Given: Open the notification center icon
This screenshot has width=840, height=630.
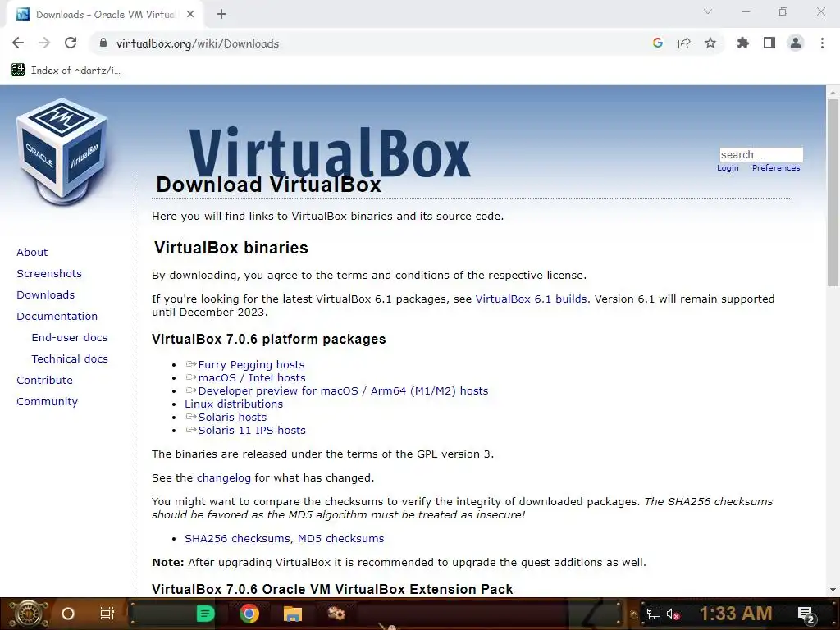Looking at the screenshot, I should tap(806, 614).
